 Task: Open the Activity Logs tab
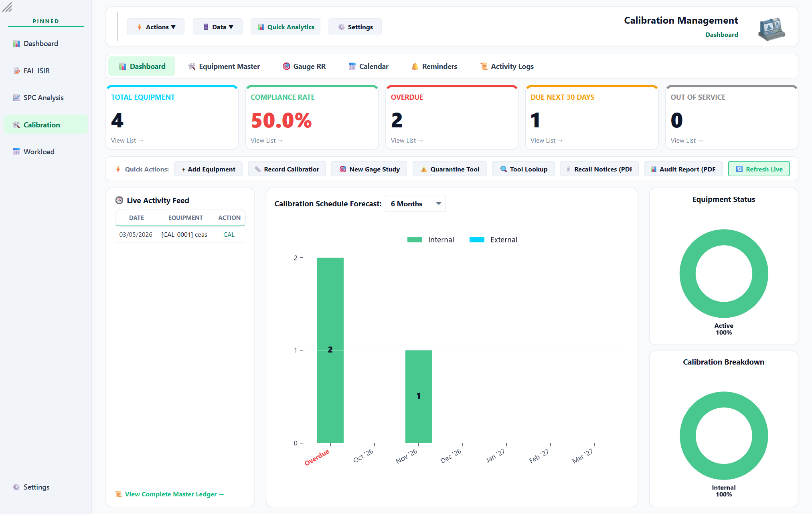point(507,67)
